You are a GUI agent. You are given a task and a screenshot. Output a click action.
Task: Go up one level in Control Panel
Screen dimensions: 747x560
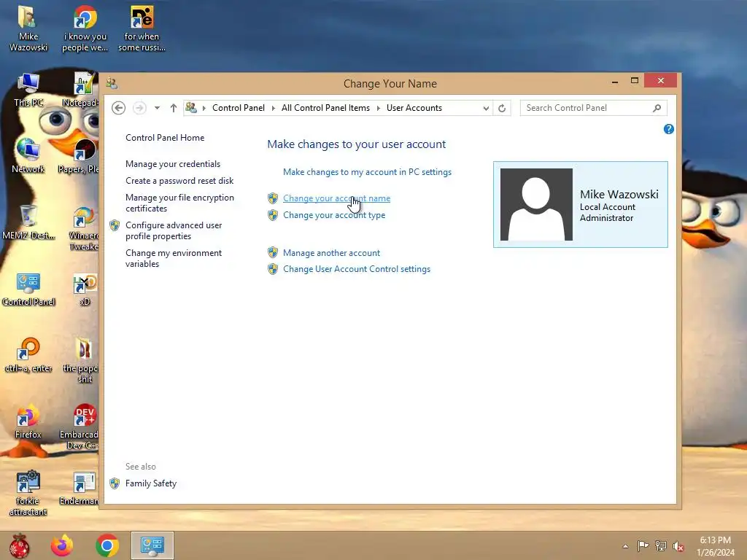coord(174,108)
